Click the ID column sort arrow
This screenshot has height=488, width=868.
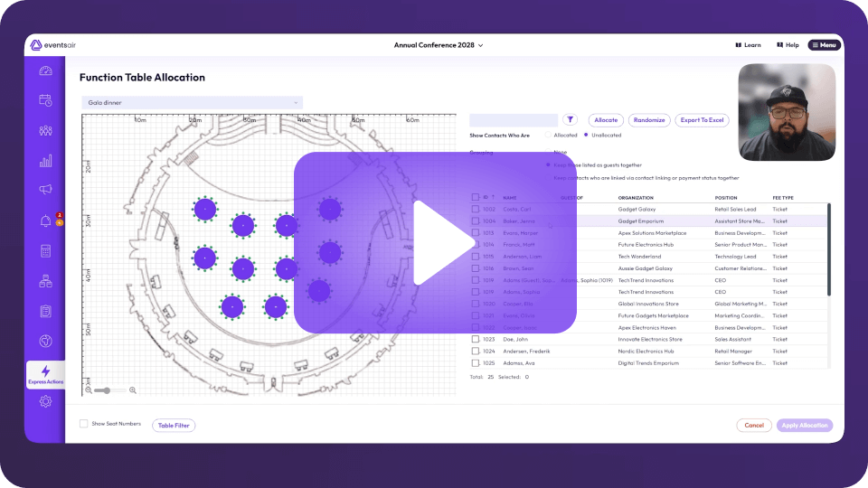point(493,197)
